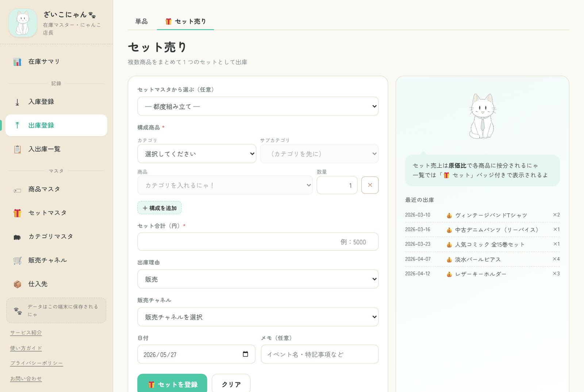584x392 pixels.
Task: Click the money bag icon beside 淡水パールピアス
Action: tap(449, 260)
